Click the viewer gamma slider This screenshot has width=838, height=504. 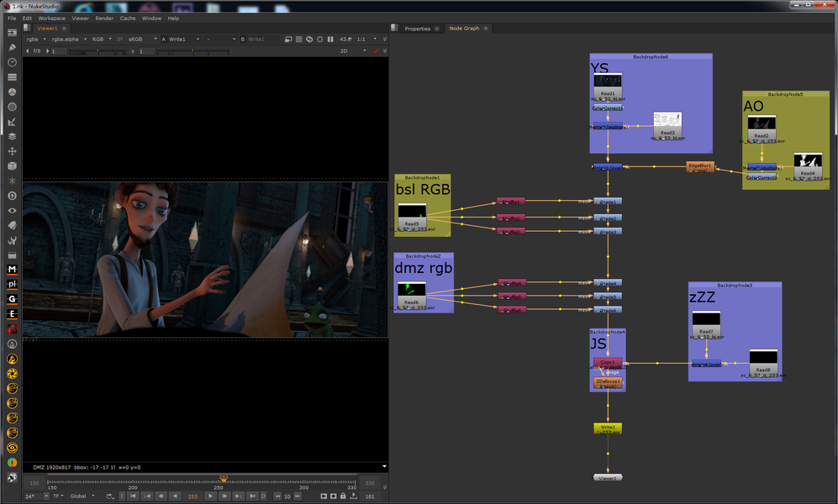tap(192, 51)
